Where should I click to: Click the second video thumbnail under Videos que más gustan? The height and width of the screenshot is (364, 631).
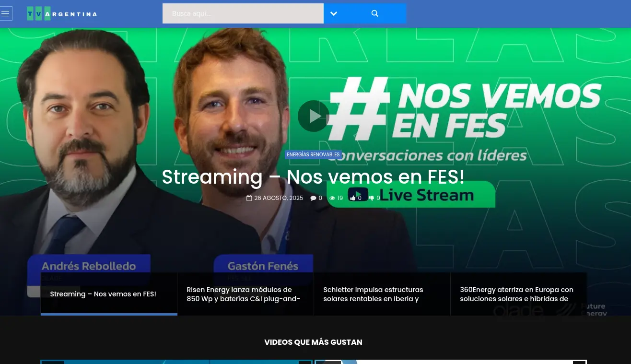[451, 362]
